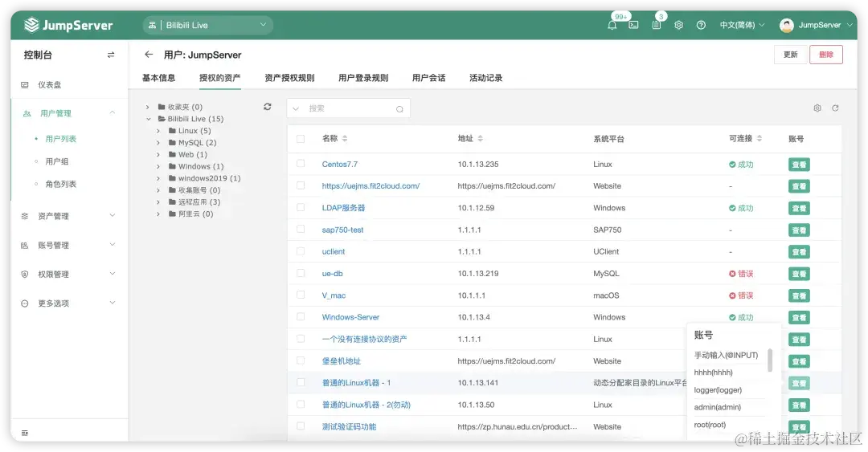This screenshot has width=868, height=452.
Task: Expand the Linux (5) tree node
Action: click(158, 131)
